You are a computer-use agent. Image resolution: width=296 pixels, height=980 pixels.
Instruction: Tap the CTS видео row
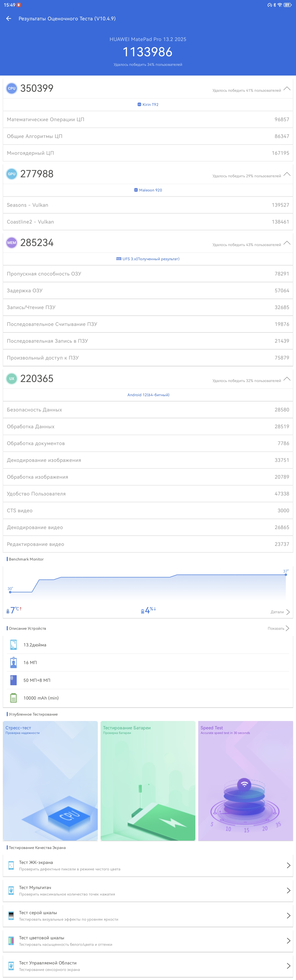click(148, 511)
